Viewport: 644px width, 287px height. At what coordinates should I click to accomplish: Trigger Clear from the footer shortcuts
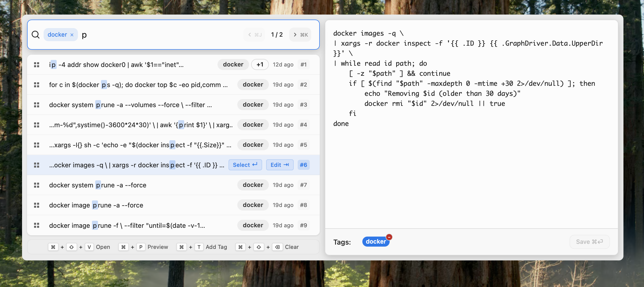(x=292, y=247)
